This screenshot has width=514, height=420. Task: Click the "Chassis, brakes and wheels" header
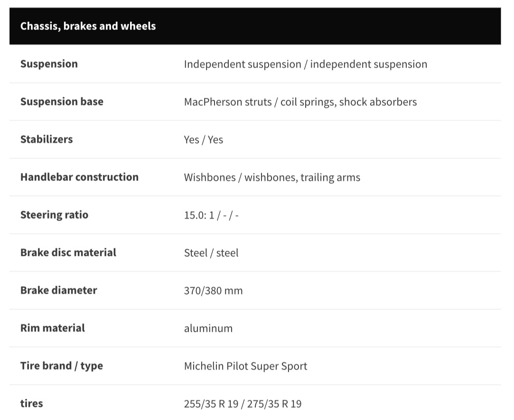88,26
